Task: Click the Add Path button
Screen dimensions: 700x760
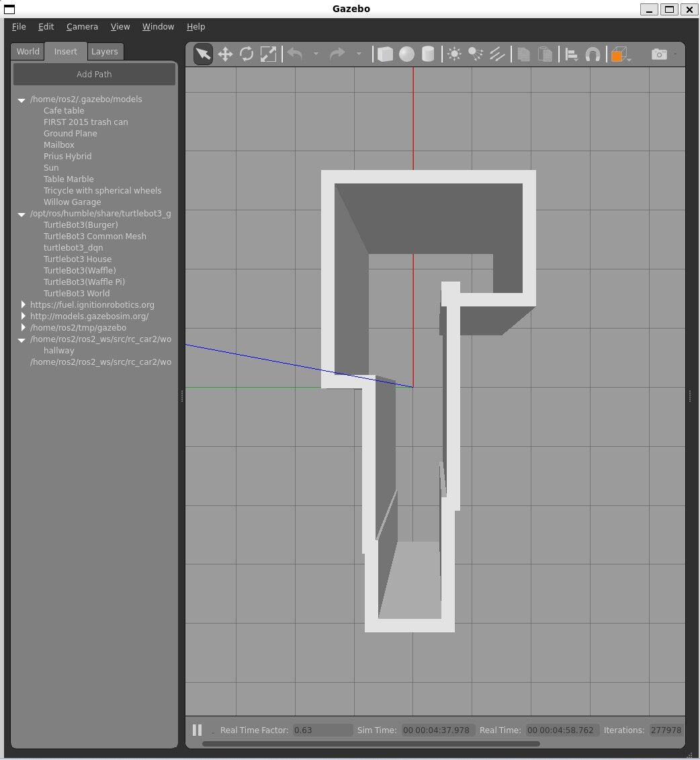Action: coord(94,74)
